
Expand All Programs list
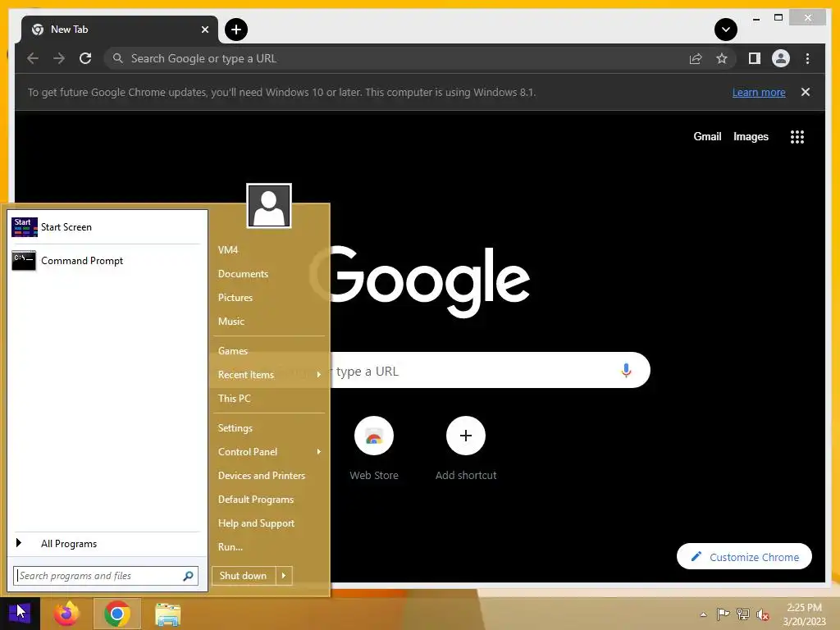[107, 543]
